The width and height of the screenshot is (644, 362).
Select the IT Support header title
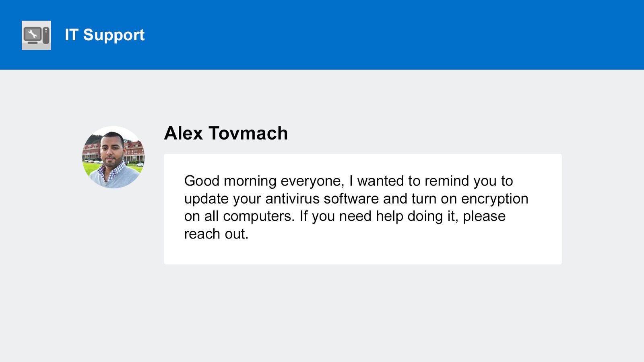[105, 35]
